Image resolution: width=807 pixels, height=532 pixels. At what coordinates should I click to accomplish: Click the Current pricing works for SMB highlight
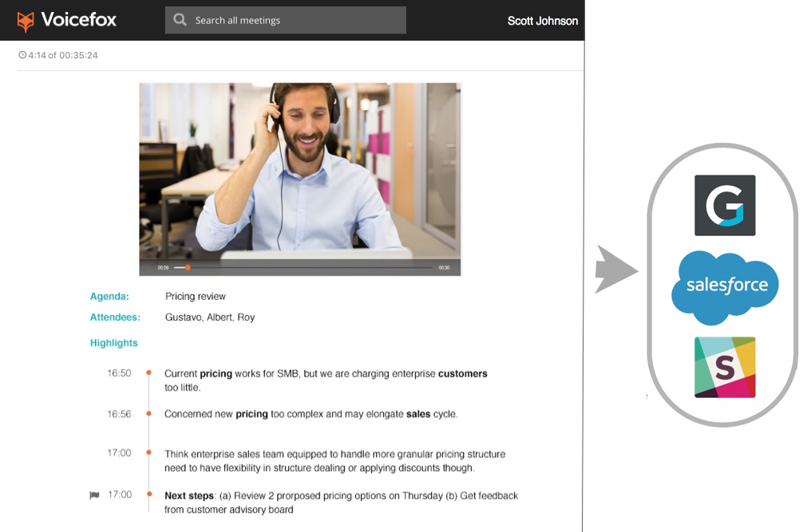pyautogui.click(x=326, y=380)
